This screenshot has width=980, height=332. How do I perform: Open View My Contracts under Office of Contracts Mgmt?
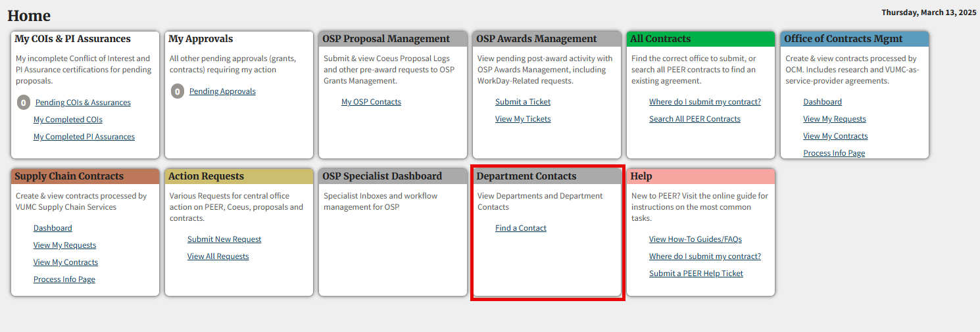click(x=835, y=136)
